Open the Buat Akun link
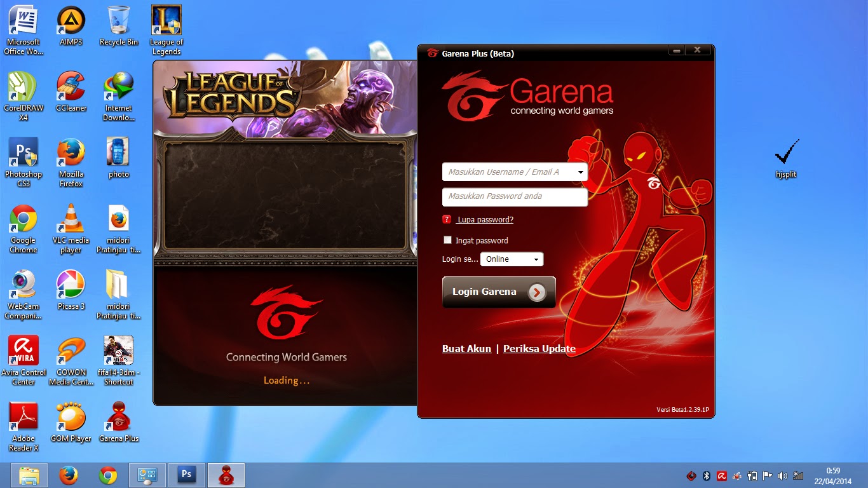The width and height of the screenshot is (868, 488). [x=466, y=349]
